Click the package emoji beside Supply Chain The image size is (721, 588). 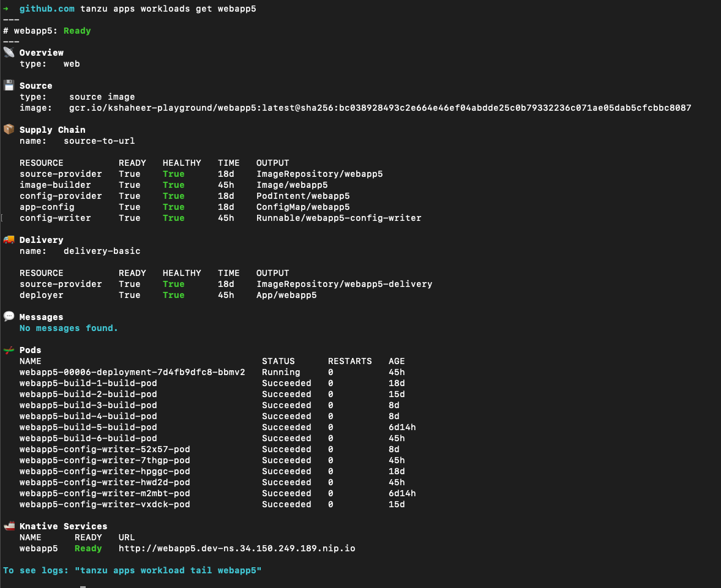click(9, 129)
